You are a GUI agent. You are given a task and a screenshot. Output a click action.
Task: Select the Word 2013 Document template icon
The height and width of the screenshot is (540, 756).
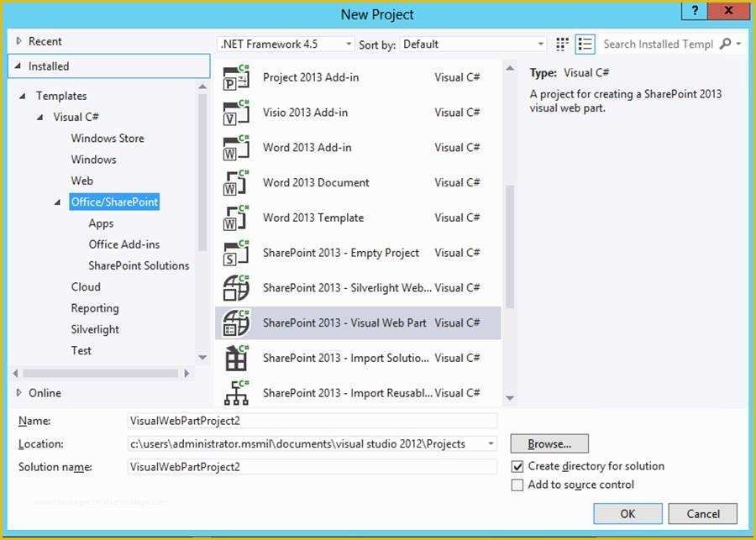[236, 183]
